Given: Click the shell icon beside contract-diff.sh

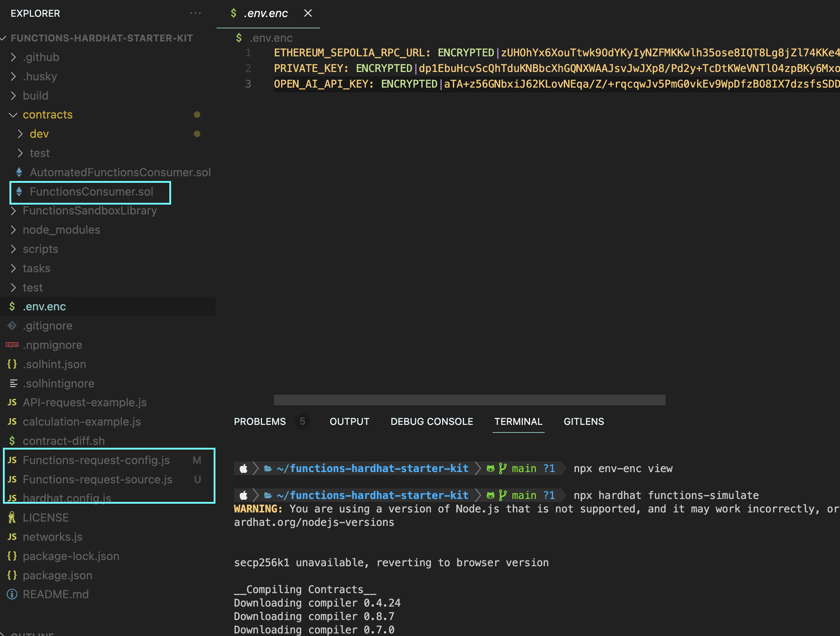Looking at the screenshot, I should (12, 441).
